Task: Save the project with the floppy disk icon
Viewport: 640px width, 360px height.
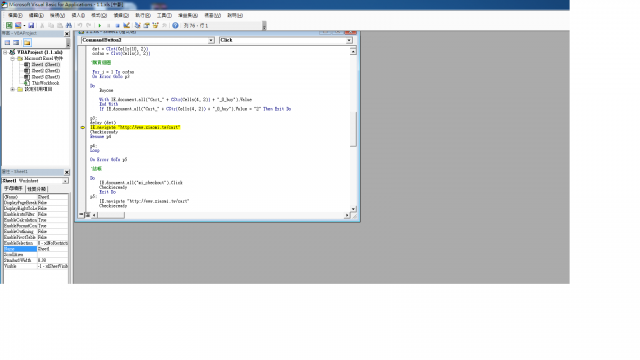Action: point(31,25)
